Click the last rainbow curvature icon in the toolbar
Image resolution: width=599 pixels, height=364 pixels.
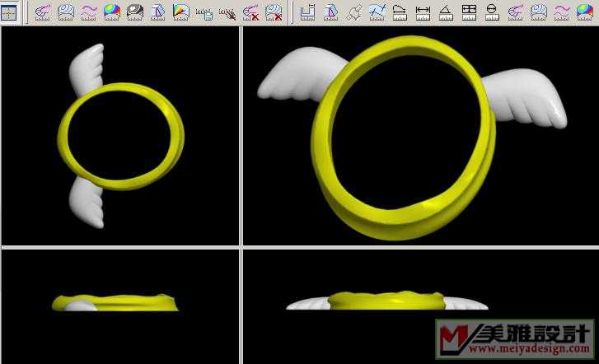point(584,12)
